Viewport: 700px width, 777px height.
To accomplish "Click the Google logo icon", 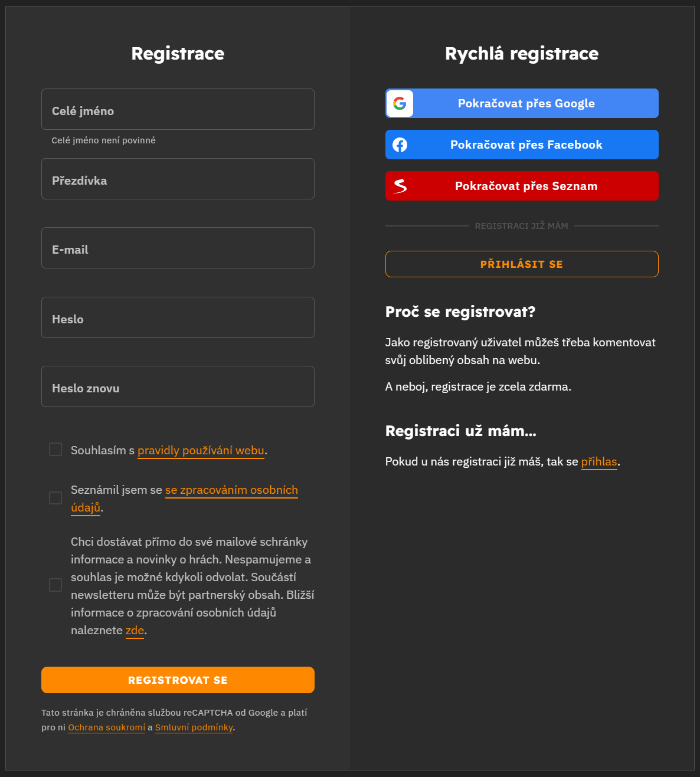I will pos(400,103).
